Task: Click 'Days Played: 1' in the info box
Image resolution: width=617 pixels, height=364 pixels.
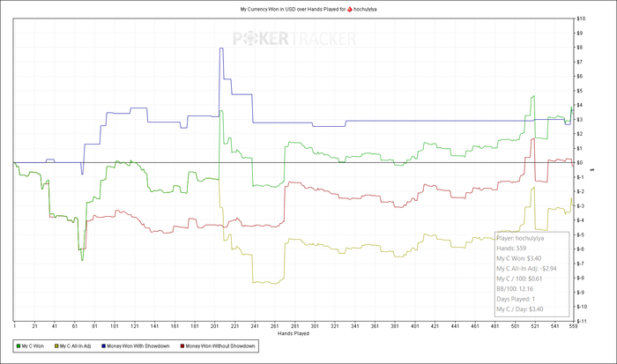Action: point(516,299)
